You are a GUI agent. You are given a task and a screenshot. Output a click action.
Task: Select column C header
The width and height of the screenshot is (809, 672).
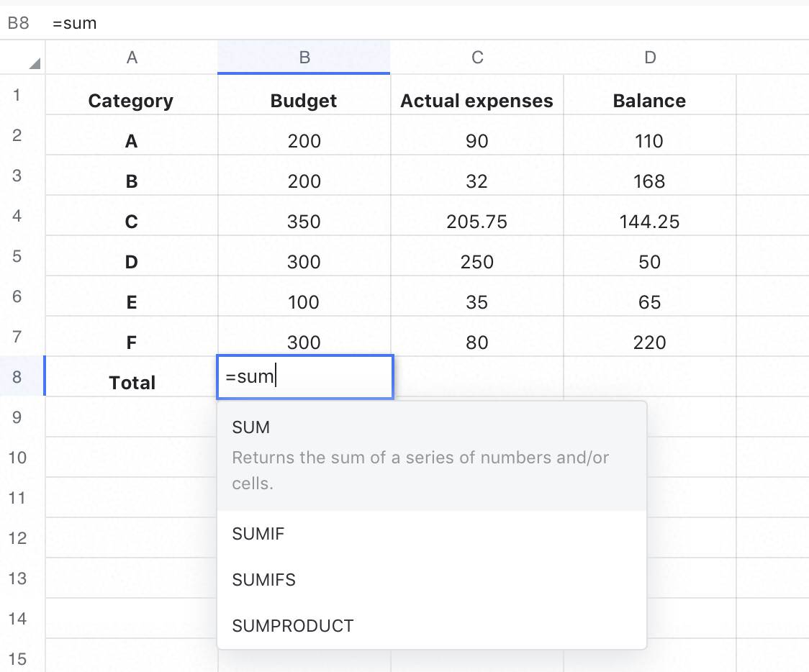477,58
